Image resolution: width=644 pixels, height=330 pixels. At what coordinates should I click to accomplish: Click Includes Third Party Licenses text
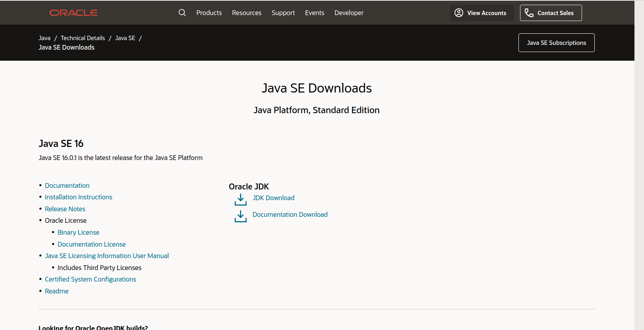(x=99, y=268)
